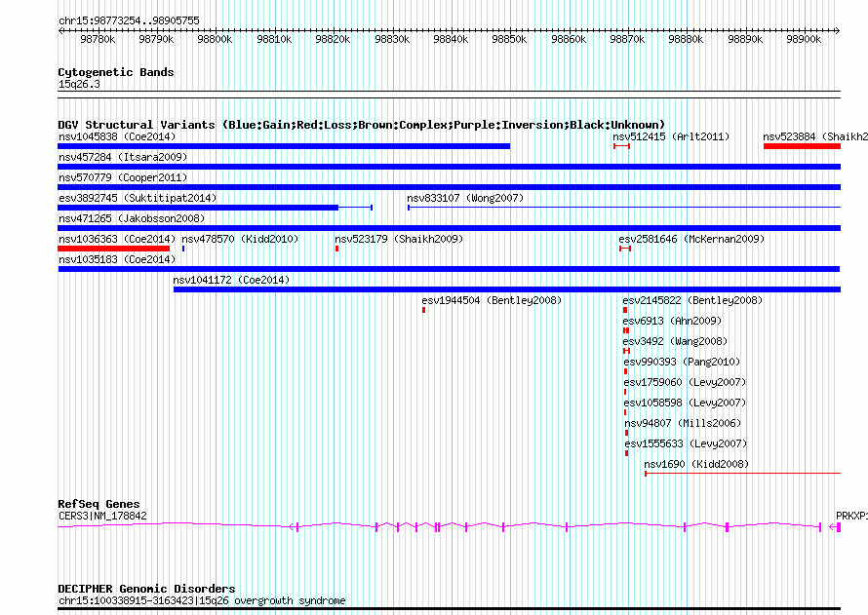The height and width of the screenshot is (615, 868).
Task: Click the esv990393 (Pang2010) label
Action: click(682, 362)
